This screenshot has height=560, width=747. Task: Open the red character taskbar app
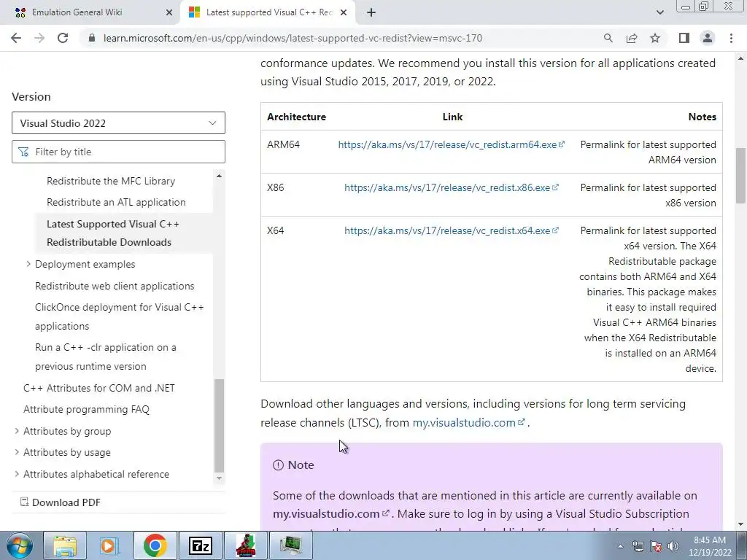(x=245, y=545)
